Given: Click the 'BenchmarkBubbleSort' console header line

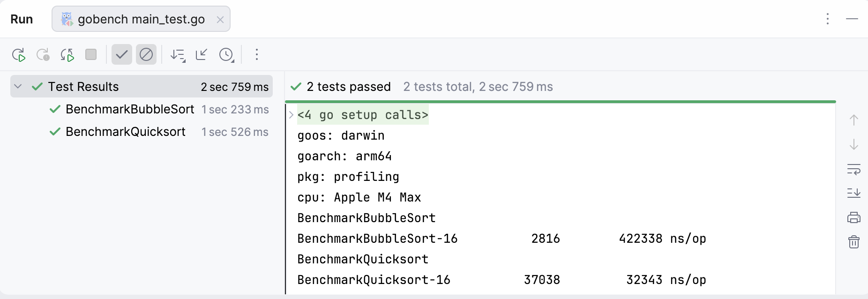Looking at the screenshot, I should tap(367, 218).
